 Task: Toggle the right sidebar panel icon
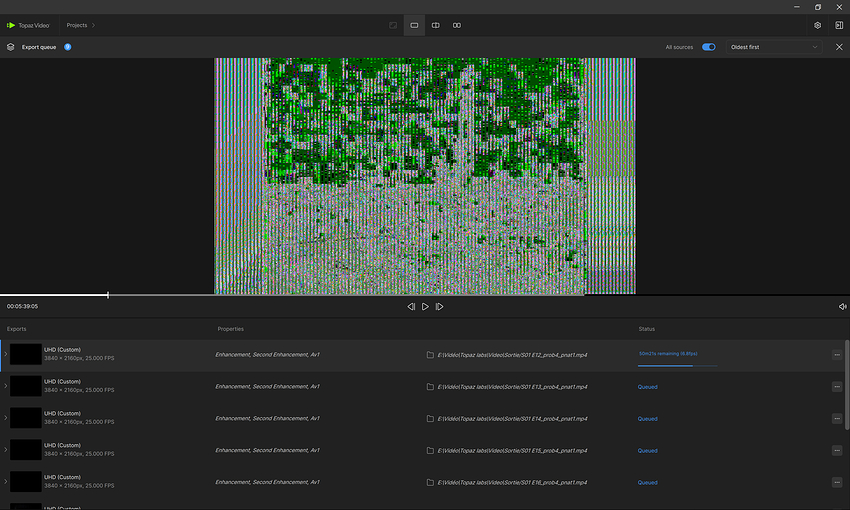point(839,25)
